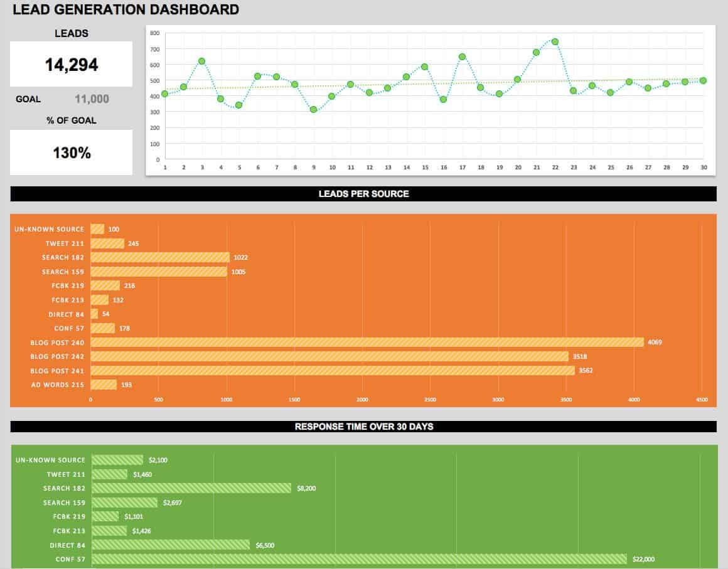The height and width of the screenshot is (569, 728).
Task: Click the data point on day 1
Action: click(x=164, y=93)
